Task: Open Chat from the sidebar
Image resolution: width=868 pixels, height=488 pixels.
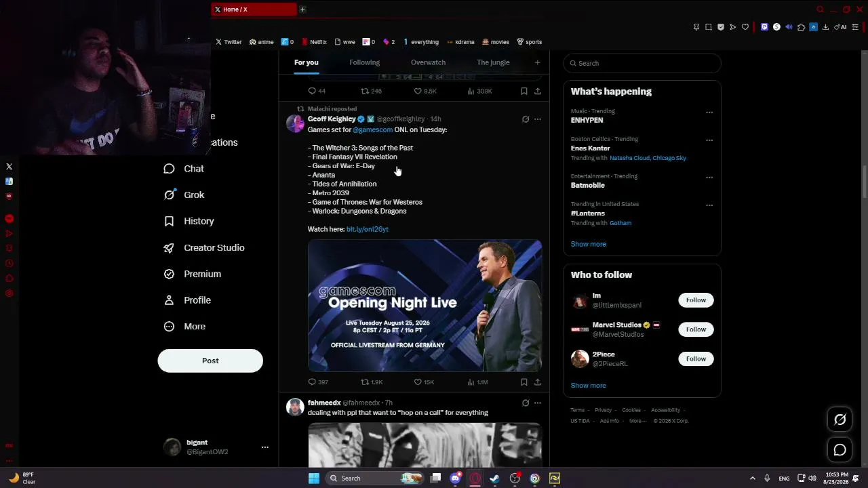Action: [x=184, y=169]
